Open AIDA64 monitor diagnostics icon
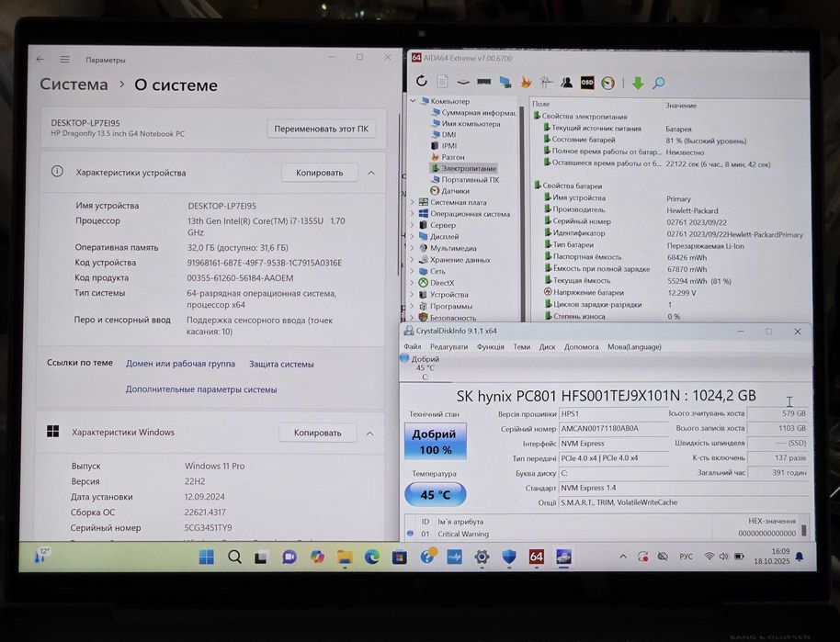 [x=505, y=82]
